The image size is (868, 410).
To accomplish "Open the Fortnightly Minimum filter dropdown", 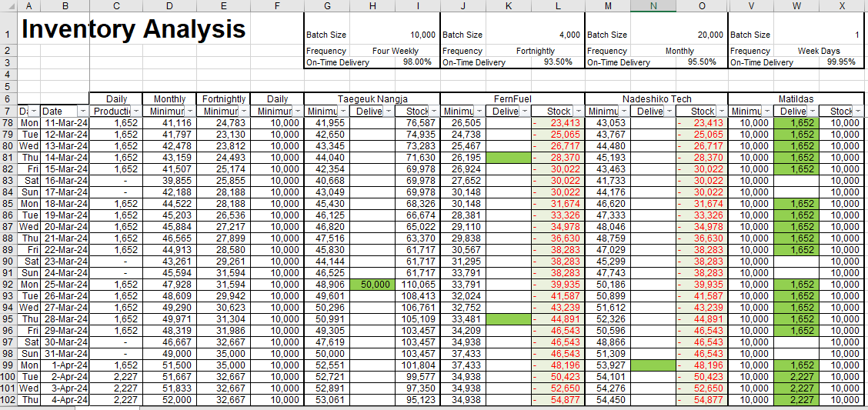I will pos(244,112).
